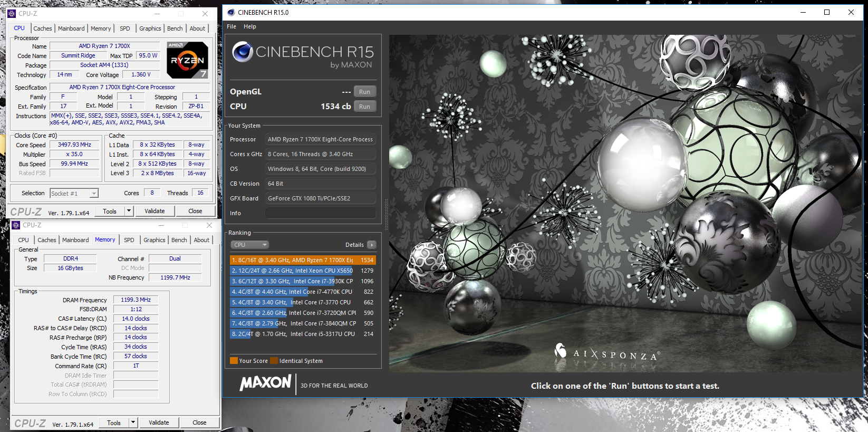Viewport: 868px width, 432px height.
Task: Open the Tools dropdown arrow in Memory CPU-Z window
Action: [133, 423]
